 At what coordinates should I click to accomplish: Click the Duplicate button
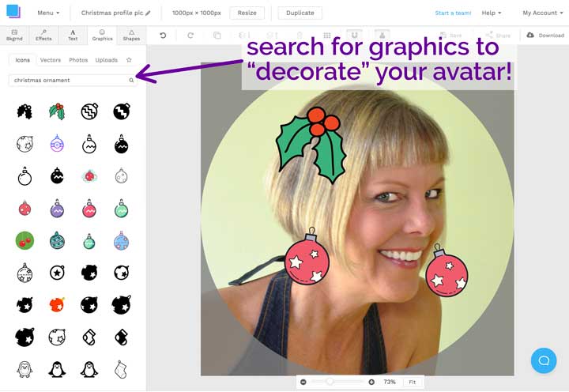click(300, 13)
